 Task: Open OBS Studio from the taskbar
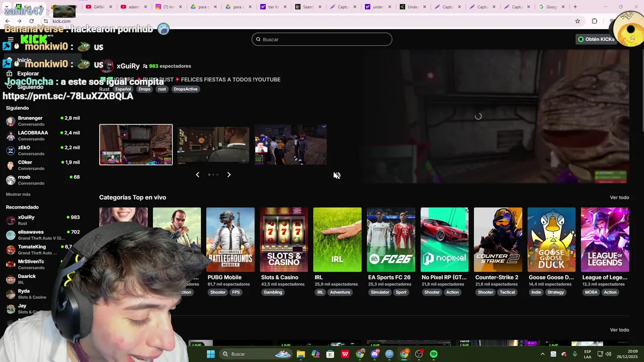[419, 354]
